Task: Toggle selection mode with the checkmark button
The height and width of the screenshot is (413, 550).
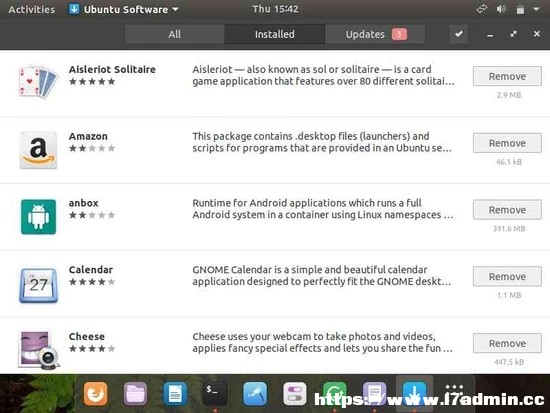Action: click(459, 34)
